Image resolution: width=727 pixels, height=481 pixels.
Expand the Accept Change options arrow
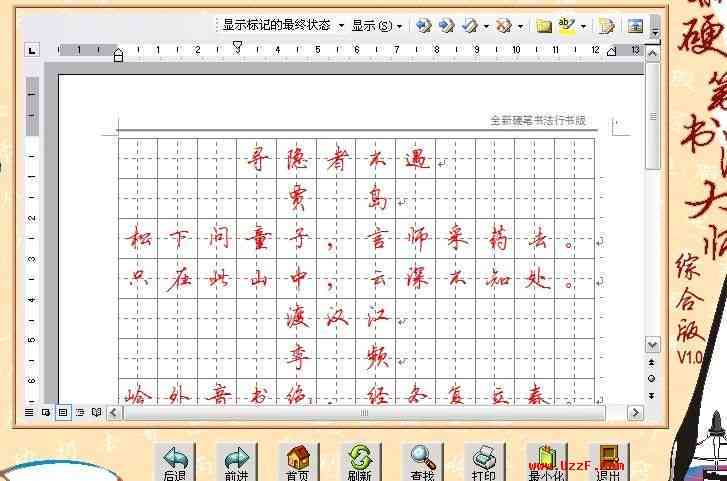(x=486, y=26)
